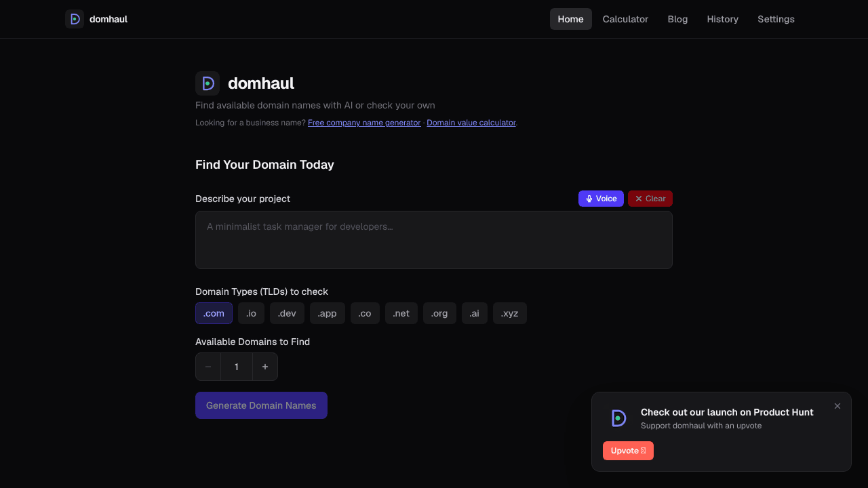Decrease available domains count
Screen dimensions: 868x488
pos(208,367)
